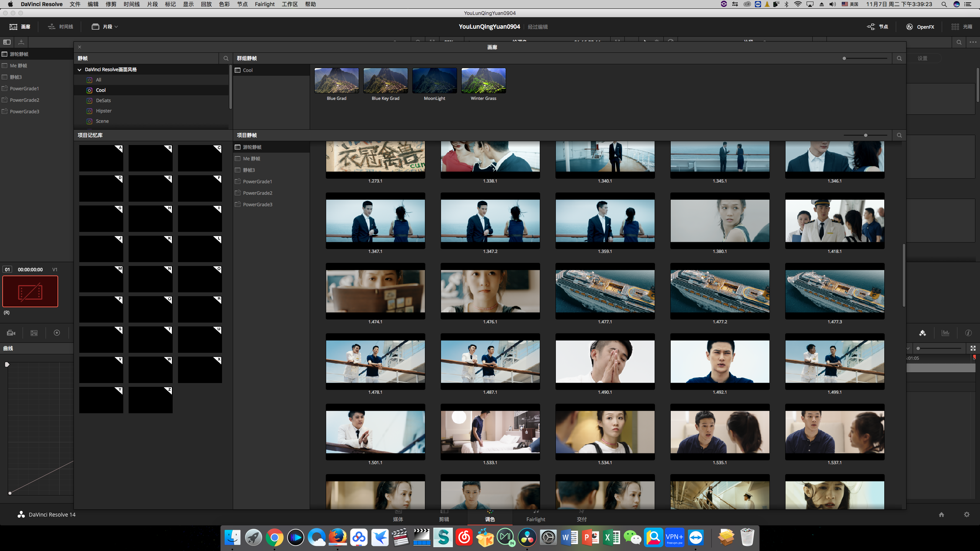Viewport: 980px width, 551px height.
Task: Select the MoonLight look thumbnail
Action: tap(434, 81)
